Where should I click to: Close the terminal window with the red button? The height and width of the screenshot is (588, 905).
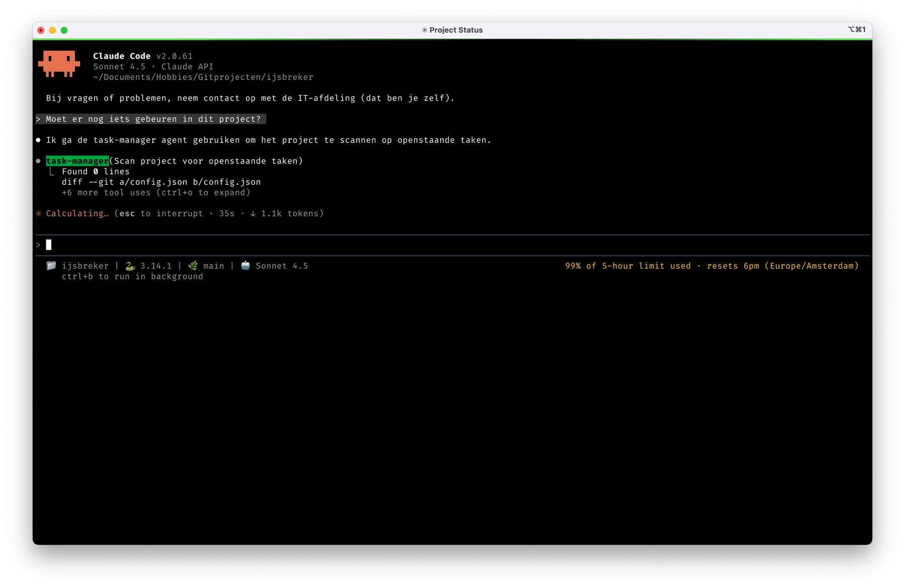coord(41,30)
